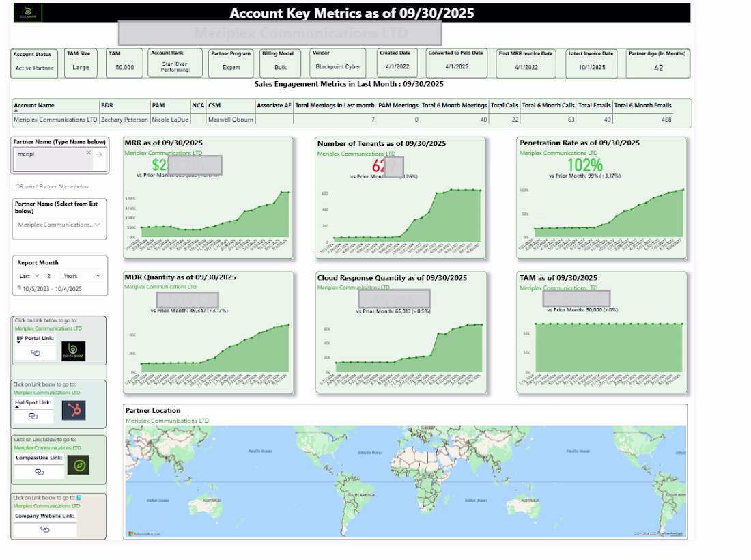
Task: Click the Microsoft Azure logo on map
Action: 144,533
